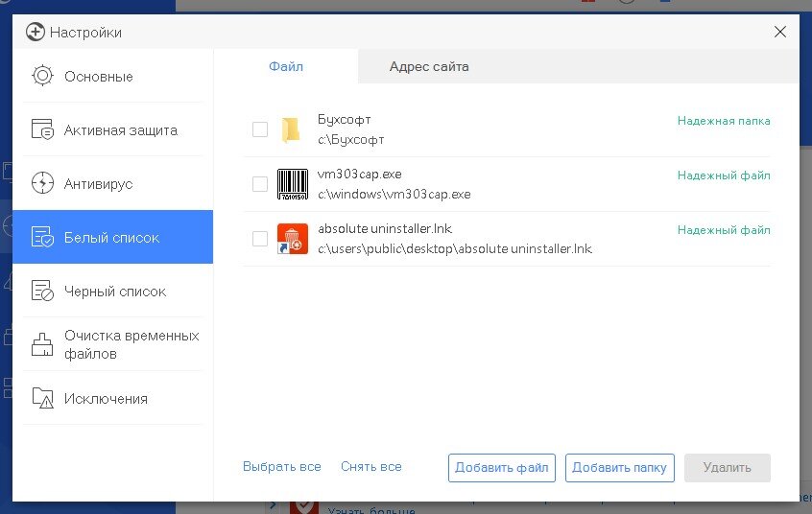The image size is (812, 514).
Task: Click the Очистка временных файлов broom icon
Action: coord(42,344)
